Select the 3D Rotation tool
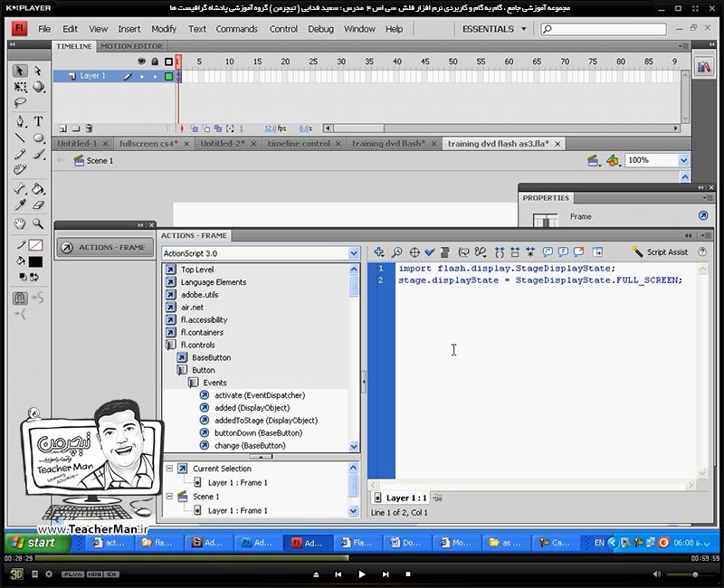Image resolution: width=724 pixels, height=588 pixels. click(38, 87)
